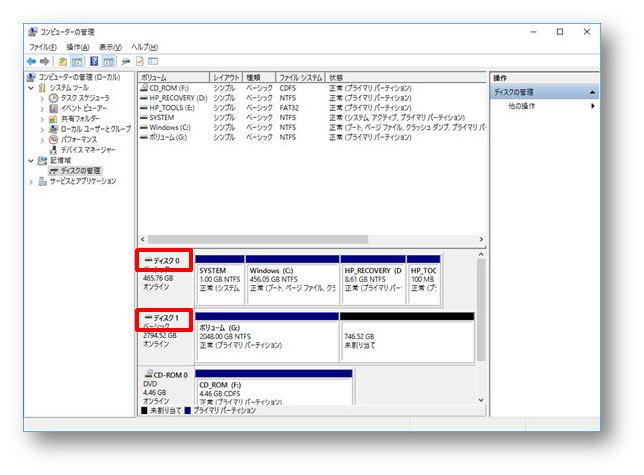
Task: Click volume list horizontal scrollbar left arrow
Action: pyautogui.click(x=143, y=239)
